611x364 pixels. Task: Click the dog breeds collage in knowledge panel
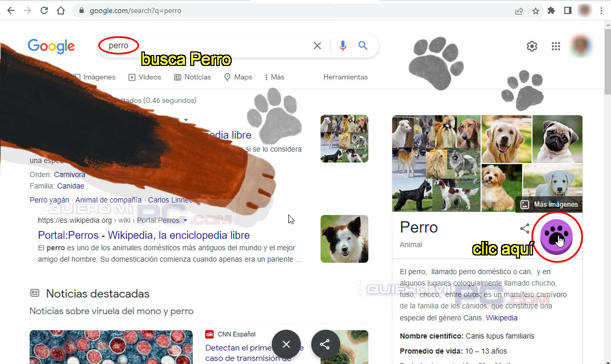pos(436,164)
